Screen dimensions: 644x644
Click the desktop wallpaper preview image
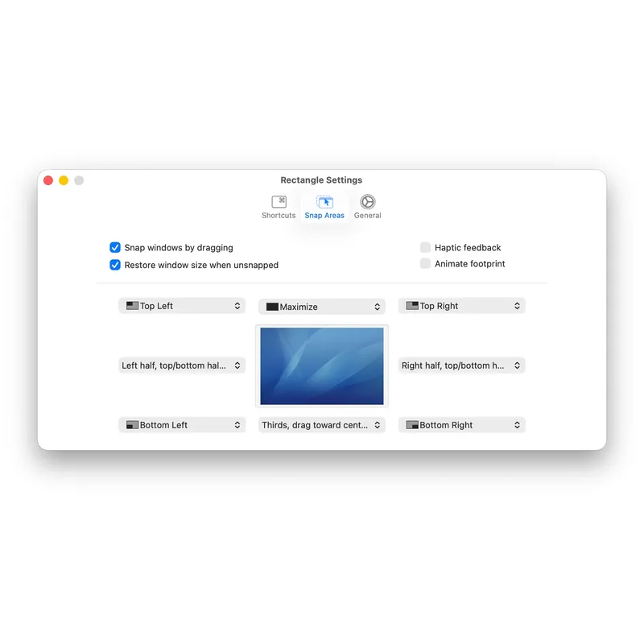click(322, 365)
